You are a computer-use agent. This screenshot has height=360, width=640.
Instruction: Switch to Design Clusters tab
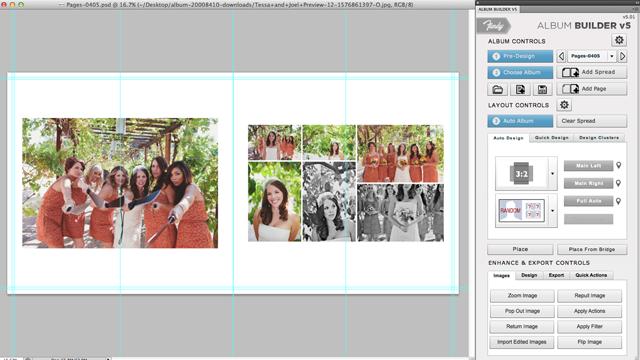[x=599, y=138]
